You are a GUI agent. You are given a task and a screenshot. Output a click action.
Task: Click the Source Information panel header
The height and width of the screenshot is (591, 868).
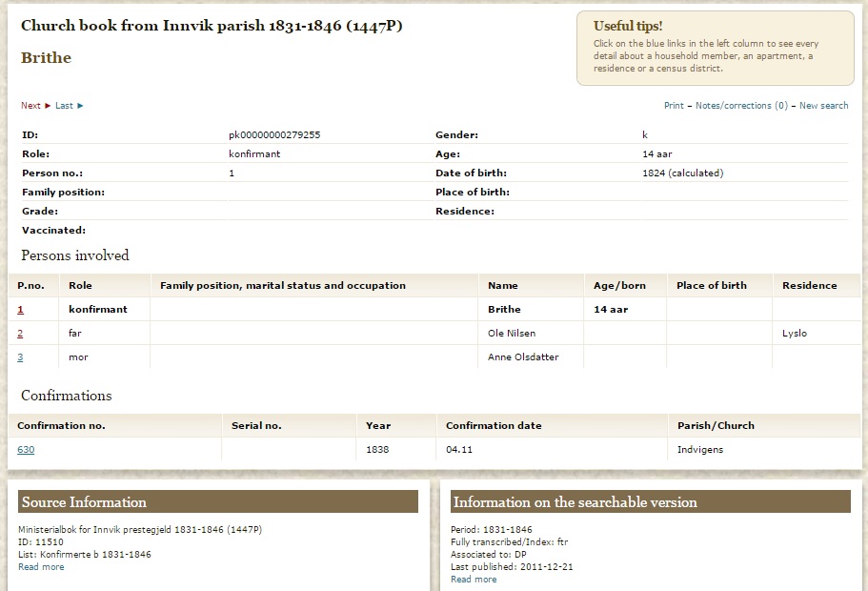pyautogui.click(x=218, y=502)
